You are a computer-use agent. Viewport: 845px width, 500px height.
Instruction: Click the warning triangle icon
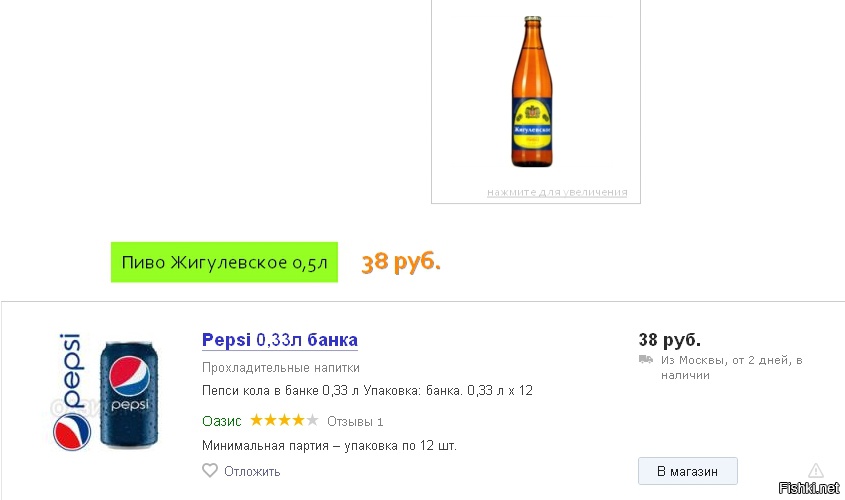click(816, 470)
